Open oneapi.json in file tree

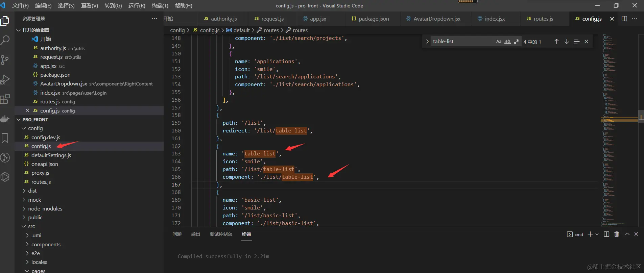click(45, 164)
